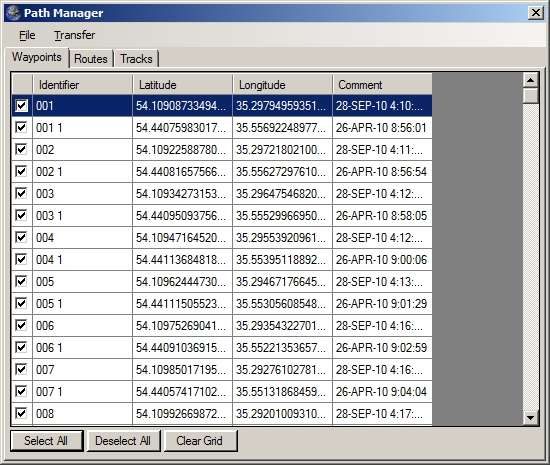The image size is (550, 465).
Task: Select identifier cell 008
Action: 82,413
